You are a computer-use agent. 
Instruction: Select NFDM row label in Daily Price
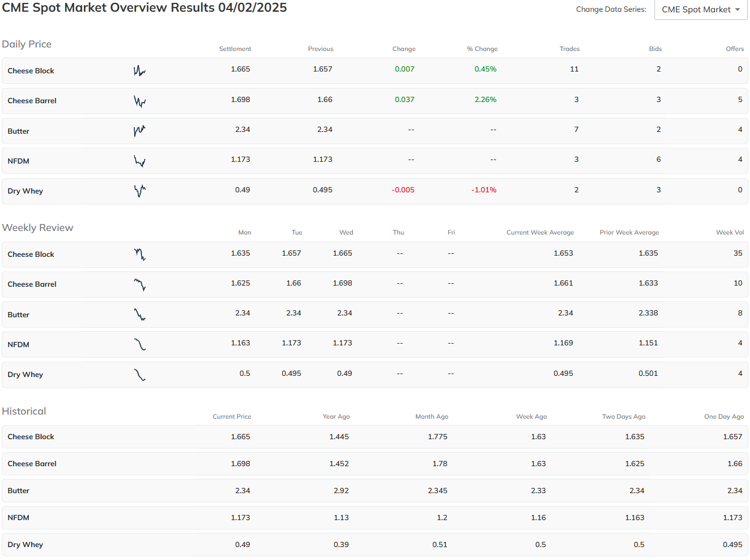point(18,161)
